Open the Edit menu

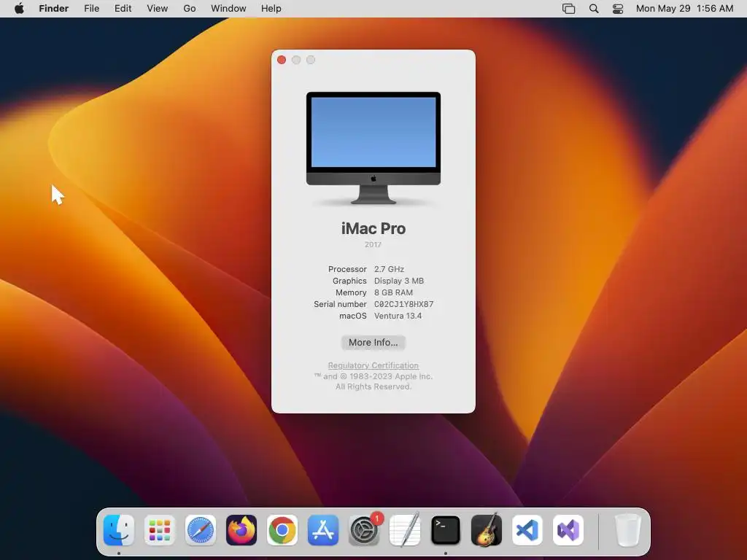point(123,9)
